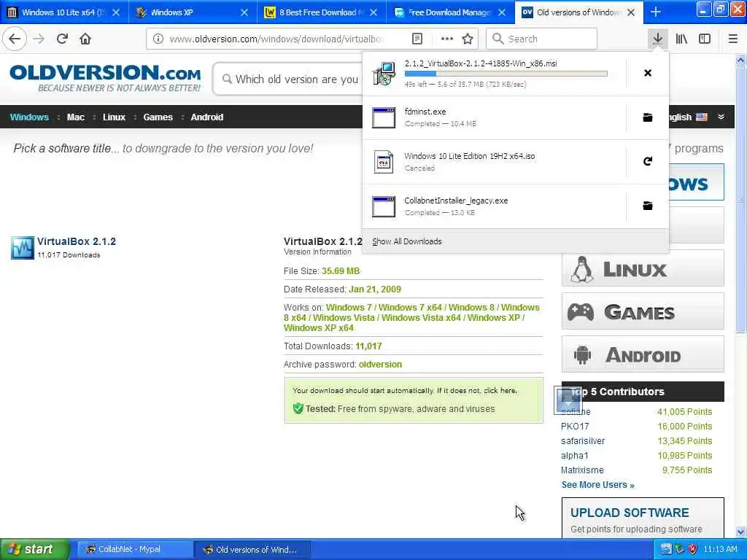Click the scrollbar down arrow
Screen dimensions: 747x560
click(x=740, y=532)
